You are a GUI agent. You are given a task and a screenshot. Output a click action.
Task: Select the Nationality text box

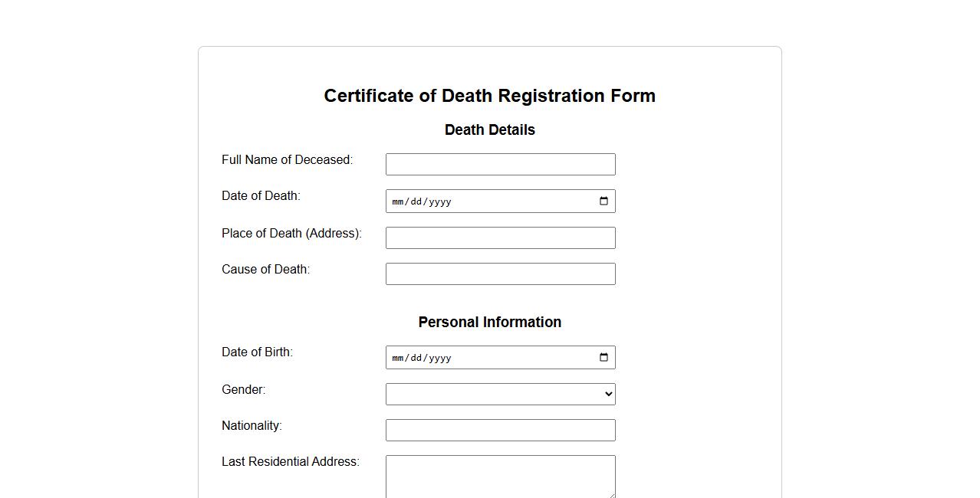tap(500, 430)
